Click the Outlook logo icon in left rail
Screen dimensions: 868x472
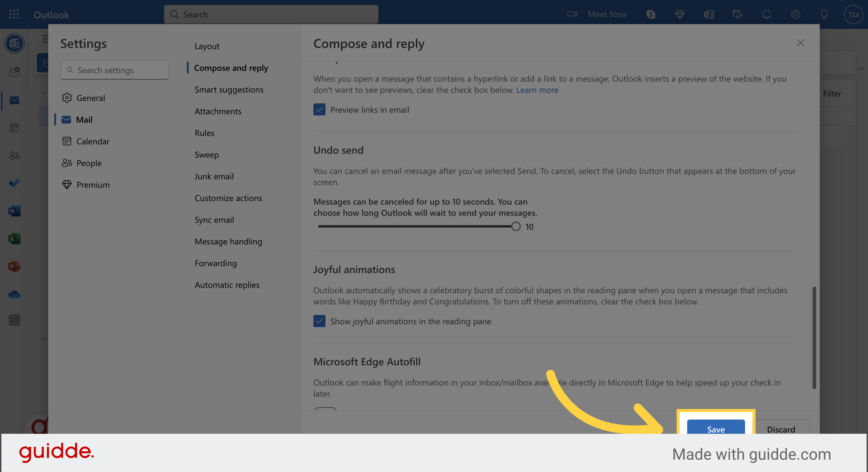[x=14, y=43]
